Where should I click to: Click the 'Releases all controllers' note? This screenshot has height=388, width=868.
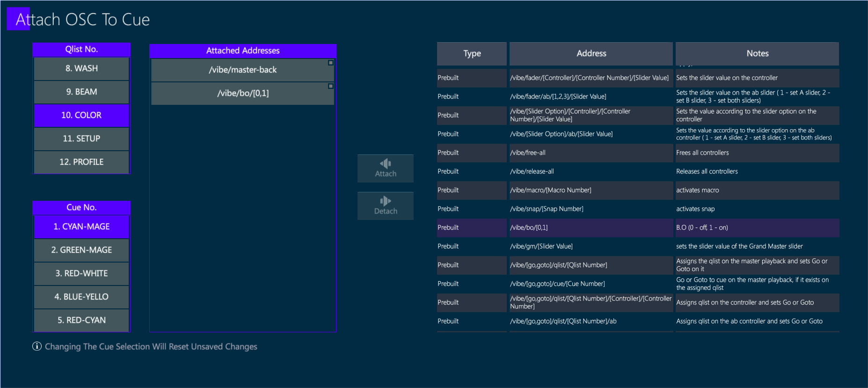[757, 171]
